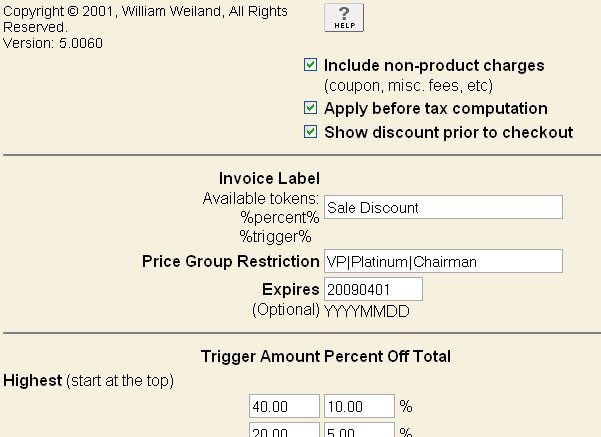The image size is (601, 437).
Task: Focus the Invoice Label field containing Sale Discount
Action: pos(443,207)
